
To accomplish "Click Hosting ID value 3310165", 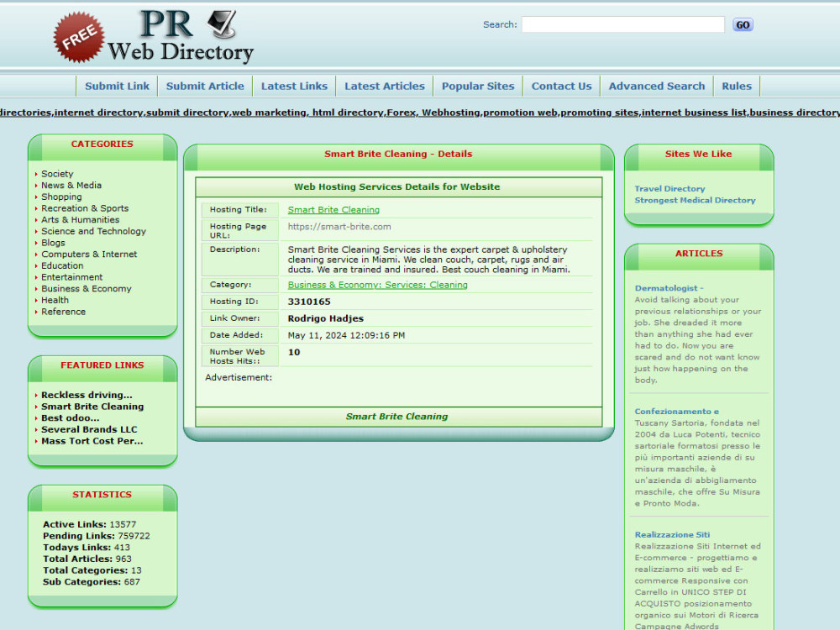I will [309, 302].
